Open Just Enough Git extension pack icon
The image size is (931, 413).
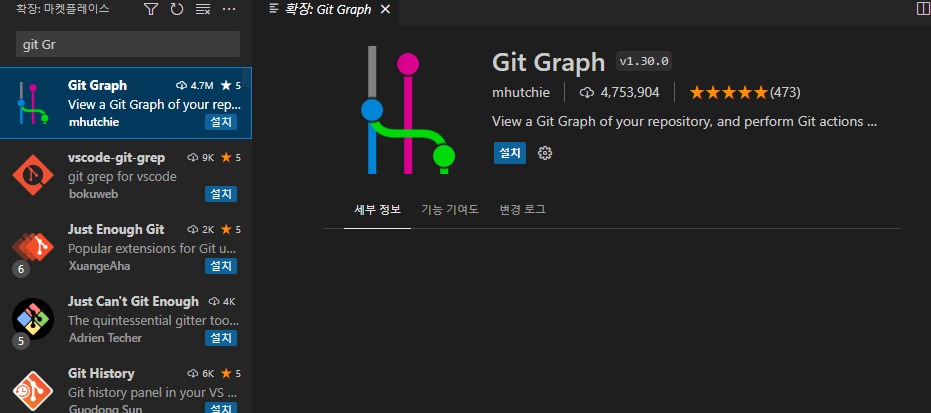(x=33, y=247)
